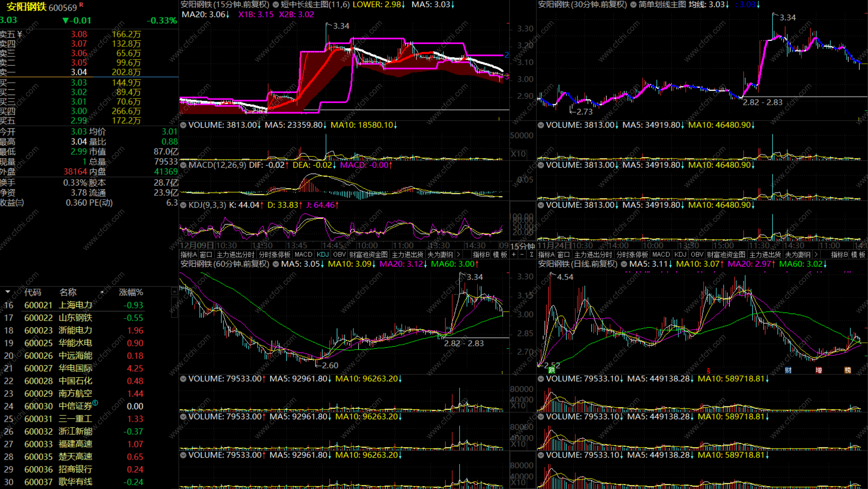Click 模板 button under the 30-minute chart
This screenshot has height=489, width=868.
[x=858, y=255]
